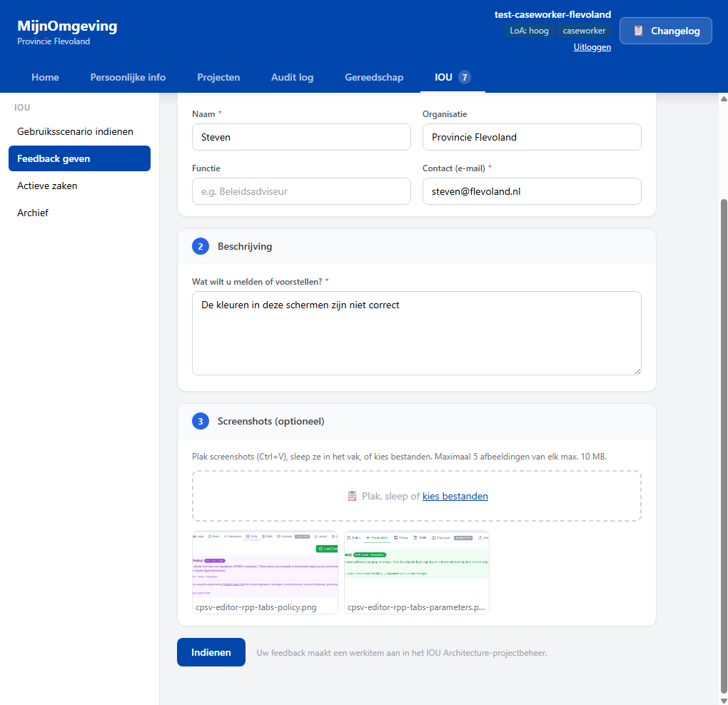Open the Home tab
The width and height of the screenshot is (728, 705).
(45, 77)
